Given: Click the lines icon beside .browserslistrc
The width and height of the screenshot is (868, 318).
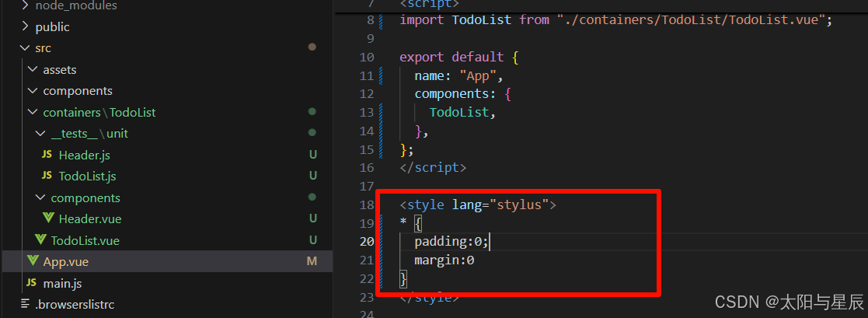Looking at the screenshot, I should click(x=25, y=303).
